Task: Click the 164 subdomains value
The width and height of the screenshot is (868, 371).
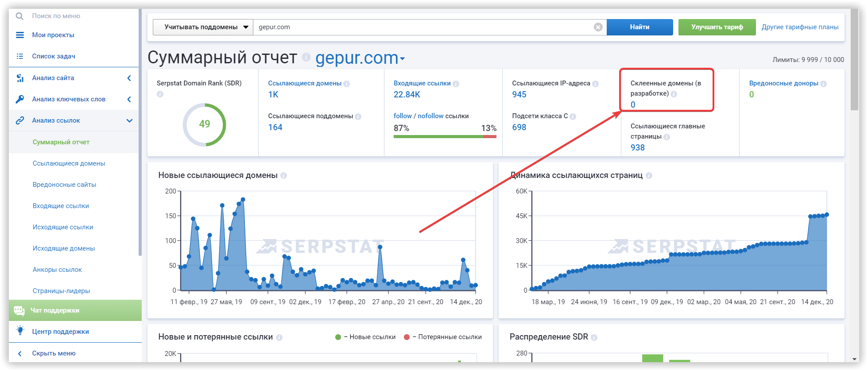Action: 275,127
